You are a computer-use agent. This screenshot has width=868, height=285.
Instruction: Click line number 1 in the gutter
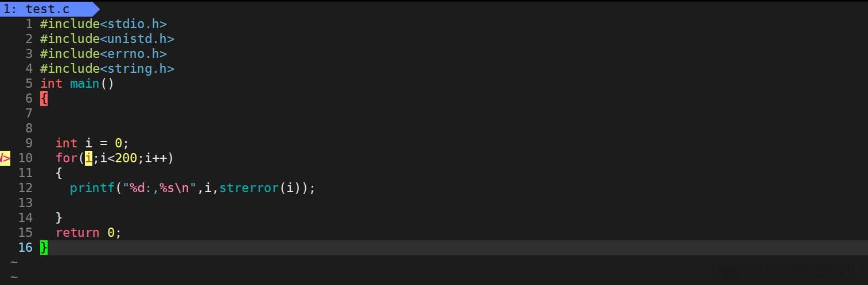[x=29, y=24]
